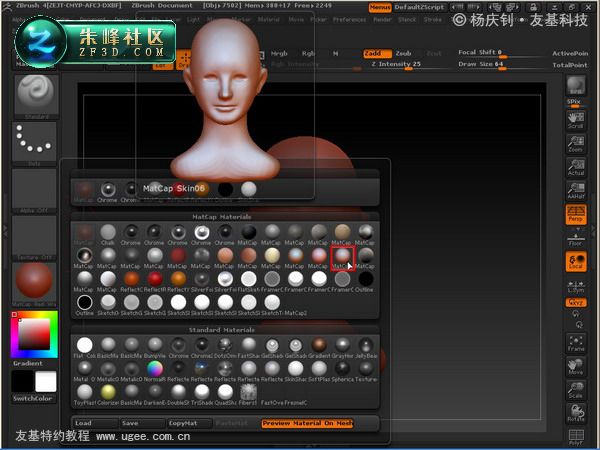600x450 pixels.
Task: Activate the Rotate view tool
Action: [576, 413]
